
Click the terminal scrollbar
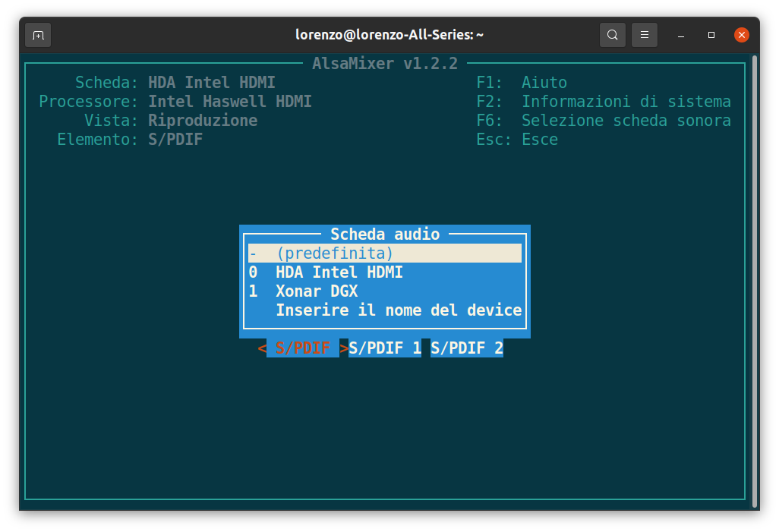tap(755, 281)
